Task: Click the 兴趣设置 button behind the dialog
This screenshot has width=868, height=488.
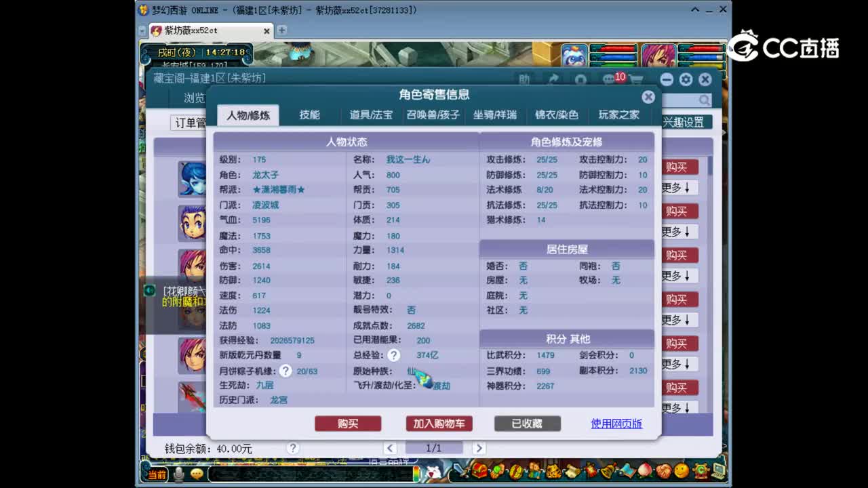Action: (686, 123)
